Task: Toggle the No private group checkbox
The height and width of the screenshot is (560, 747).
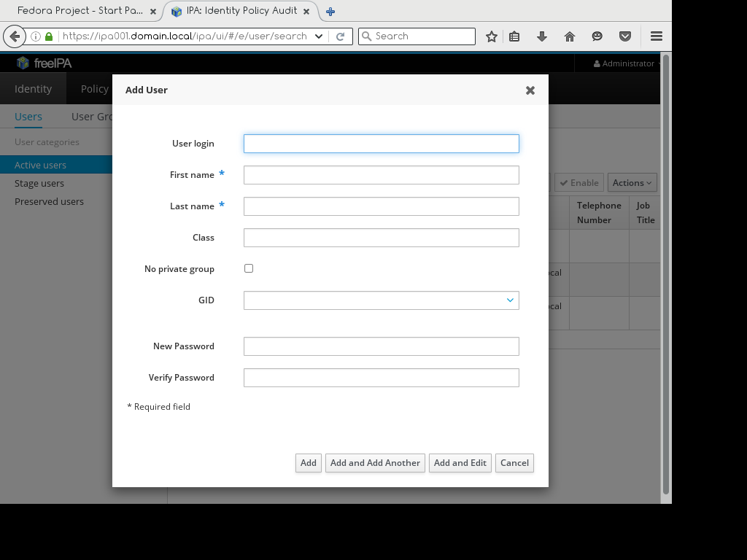Action: [249, 268]
